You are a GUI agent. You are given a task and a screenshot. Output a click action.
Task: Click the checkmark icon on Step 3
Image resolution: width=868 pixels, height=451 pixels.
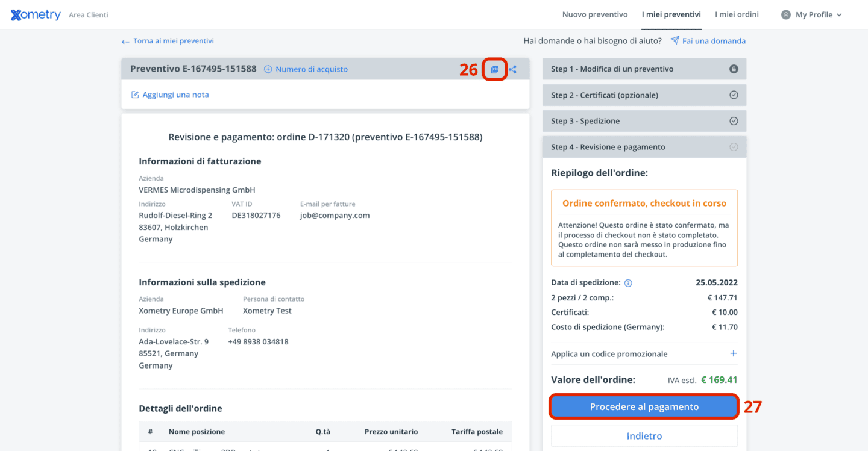click(734, 121)
